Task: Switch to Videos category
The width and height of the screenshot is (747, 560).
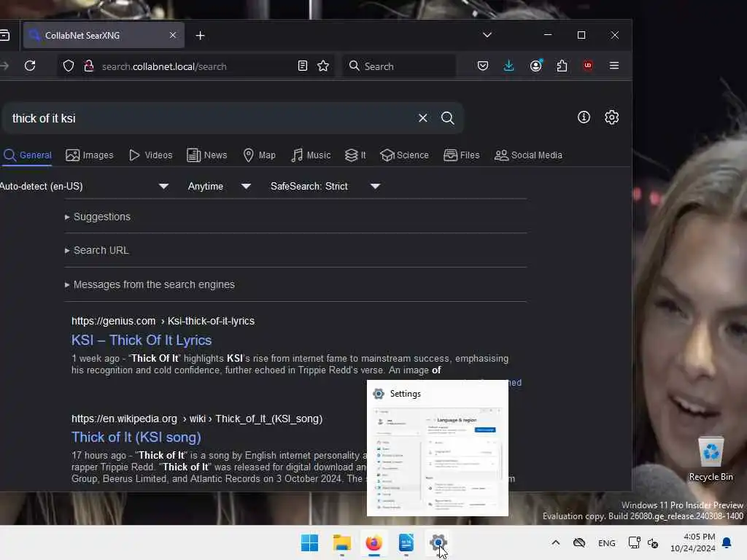Action: point(150,155)
